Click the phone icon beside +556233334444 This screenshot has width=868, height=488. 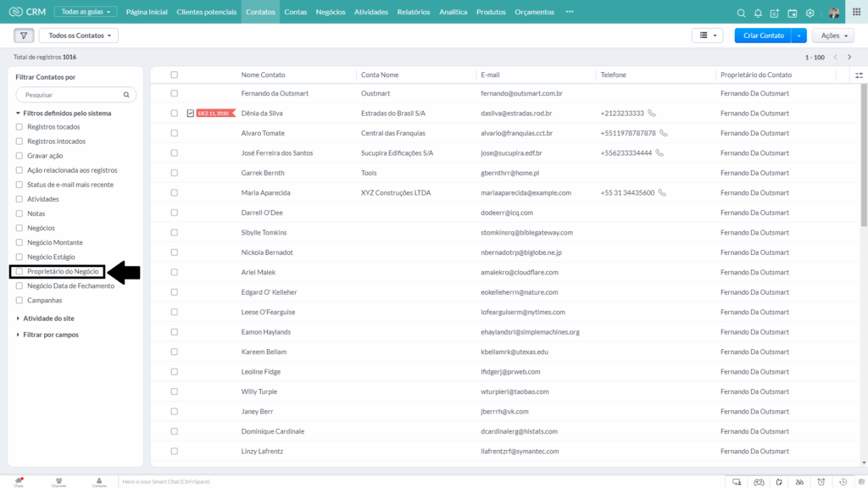pyautogui.click(x=659, y=152)
